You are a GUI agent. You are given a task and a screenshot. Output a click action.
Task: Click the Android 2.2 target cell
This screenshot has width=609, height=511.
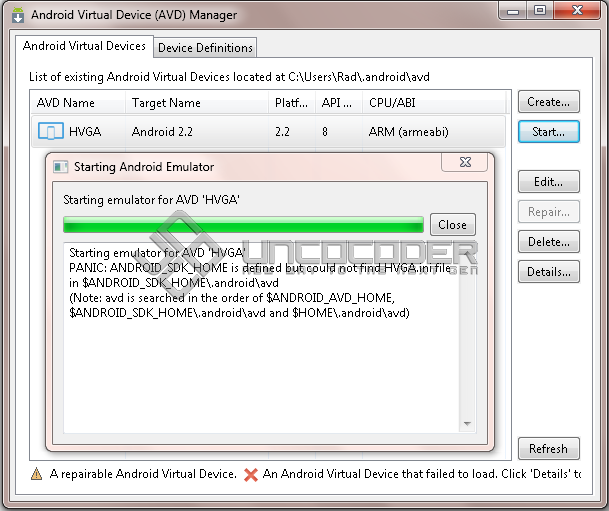tap(162, 132)
